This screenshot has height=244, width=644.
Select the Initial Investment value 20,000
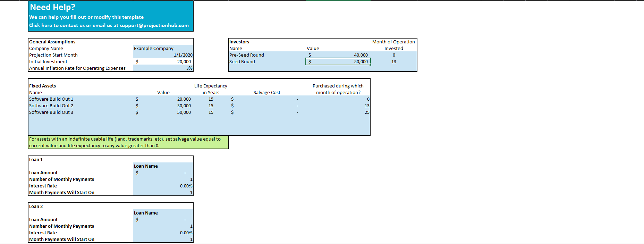click(163, 61)
